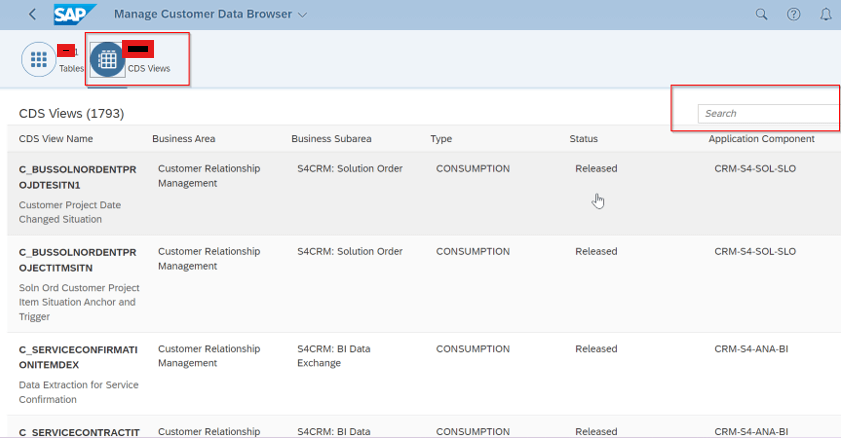841x439 pixels.
Task: Click the SAP logo
Action: (75, 14)
